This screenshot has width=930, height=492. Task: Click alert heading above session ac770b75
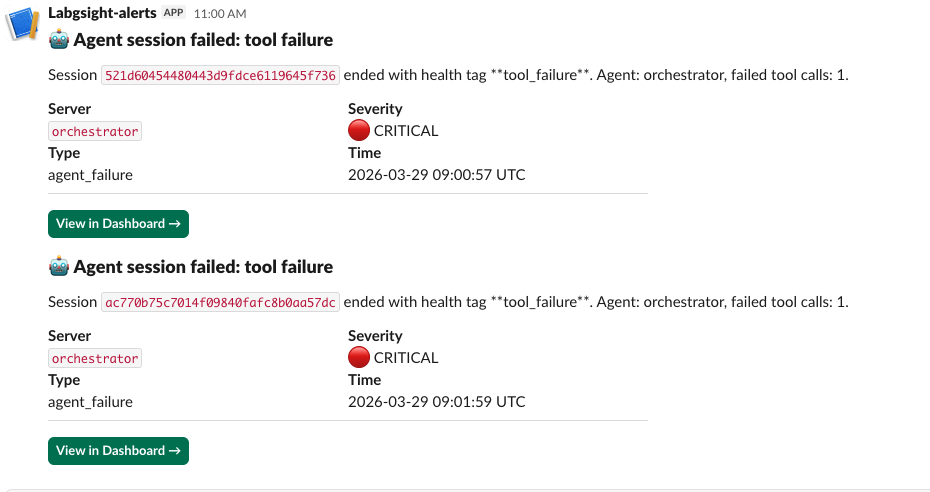click(203, 267)
